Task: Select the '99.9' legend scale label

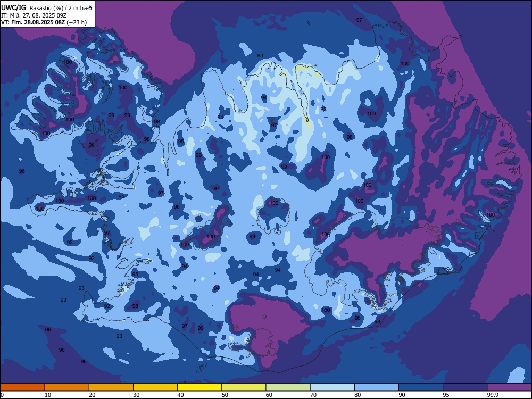Action: click(492, 395)
